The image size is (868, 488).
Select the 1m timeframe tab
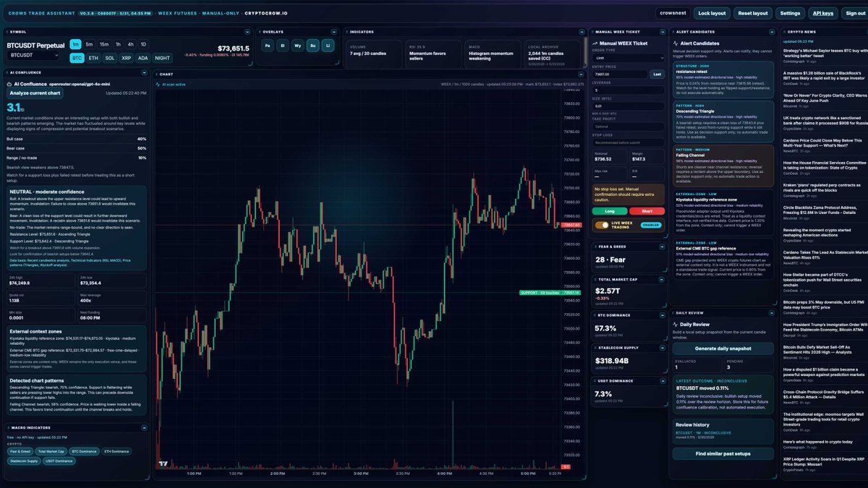(x=76, y=44)
